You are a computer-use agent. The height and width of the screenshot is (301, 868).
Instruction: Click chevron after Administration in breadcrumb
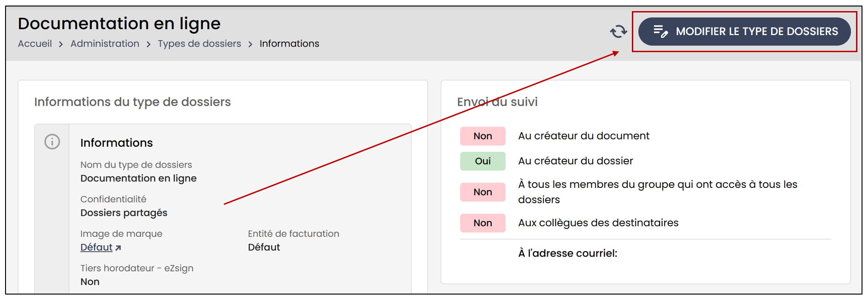click(x=149, y=44)
